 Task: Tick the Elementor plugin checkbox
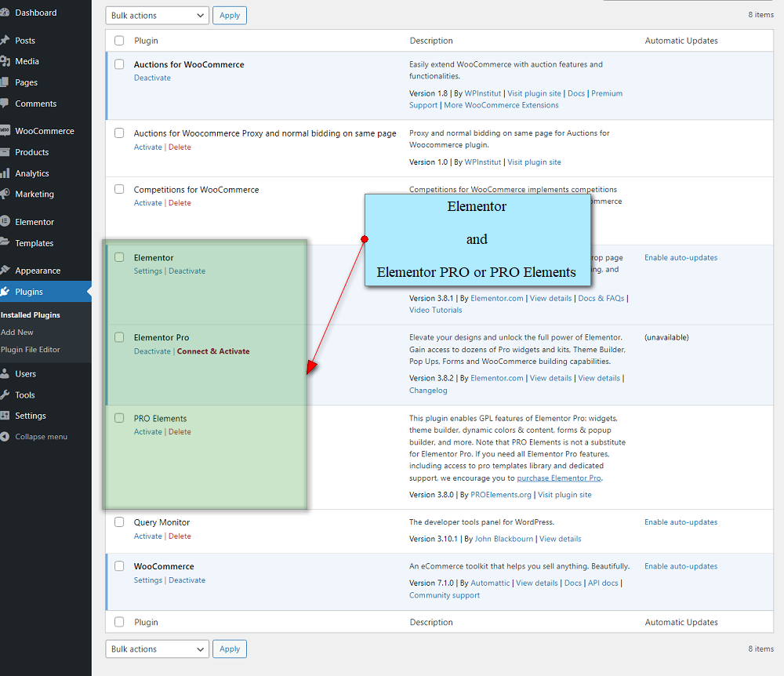(x=119, y=257)
